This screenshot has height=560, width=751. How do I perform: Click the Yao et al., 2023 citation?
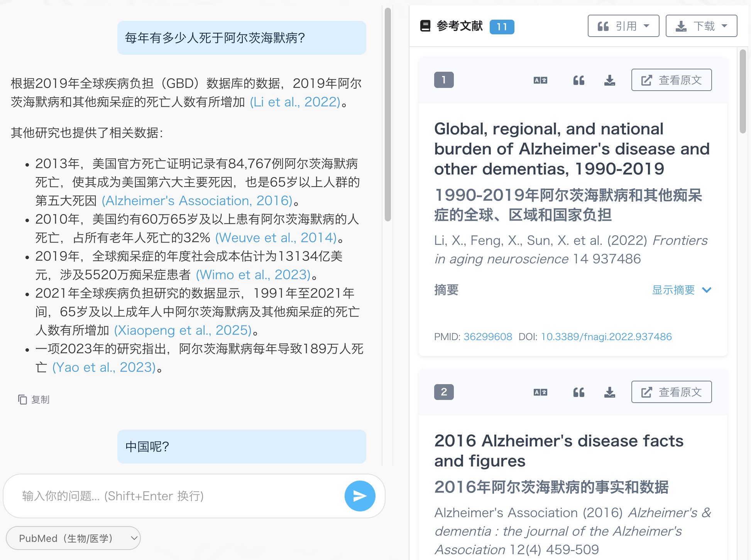coord(103,367)
